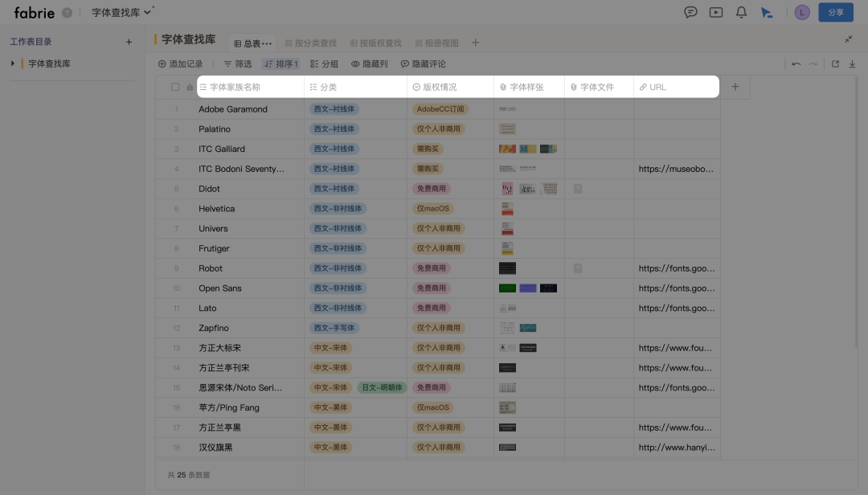
Task: Click the export share-out icon
Action: (835, 64)
